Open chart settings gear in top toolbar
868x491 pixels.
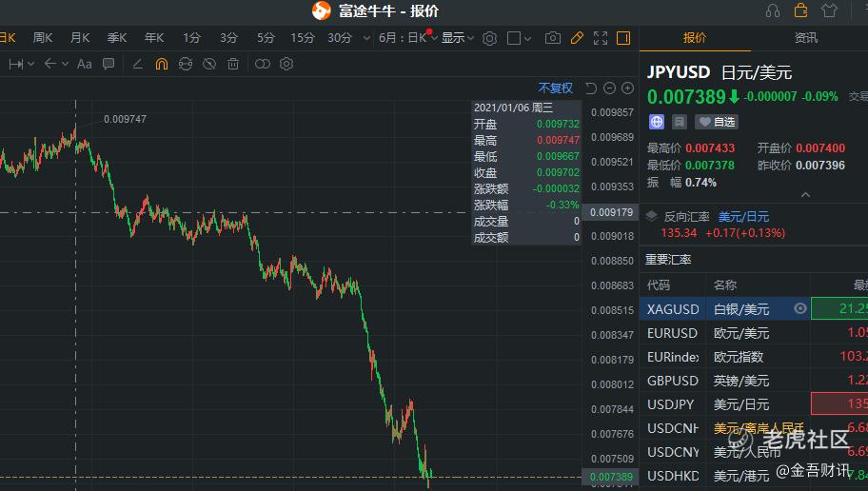click(489, 38)
